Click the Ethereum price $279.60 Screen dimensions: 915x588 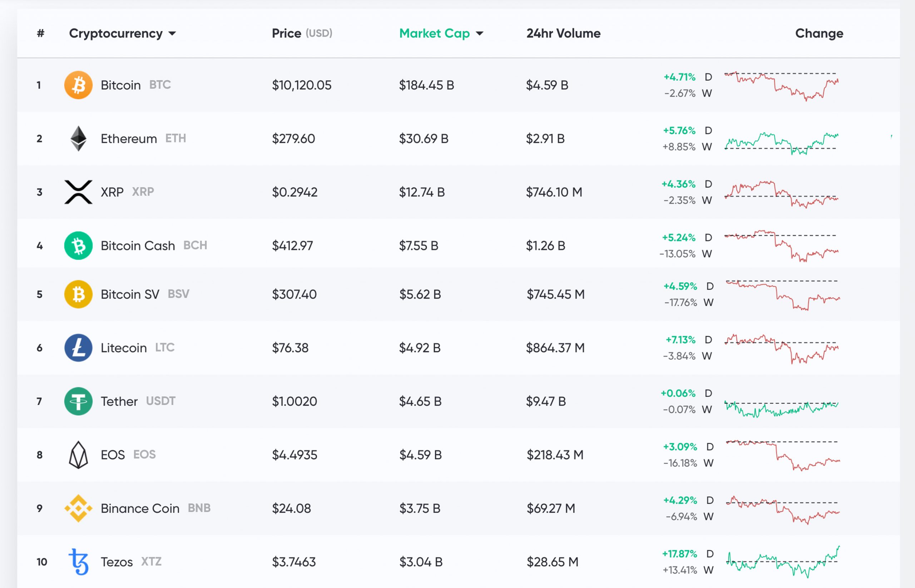pos(293,138)
